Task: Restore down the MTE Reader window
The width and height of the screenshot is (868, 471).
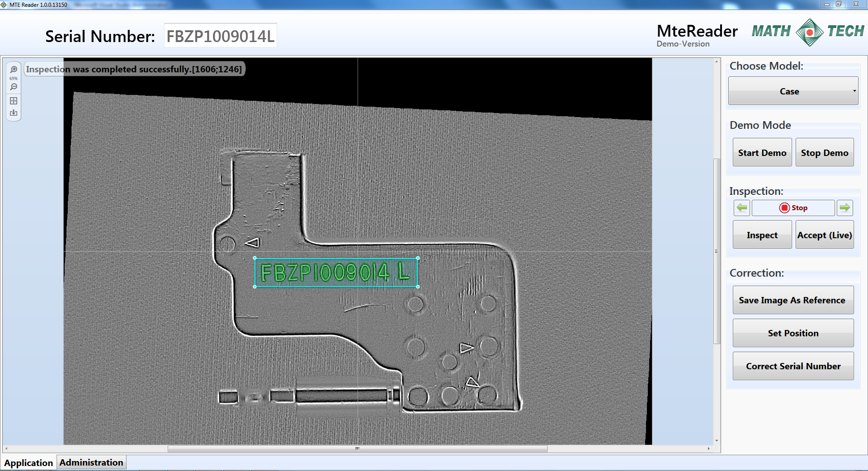Action: (839, 4)
